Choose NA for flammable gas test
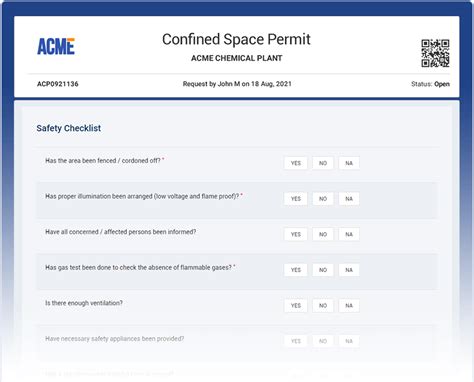 [x=349, y=270]
